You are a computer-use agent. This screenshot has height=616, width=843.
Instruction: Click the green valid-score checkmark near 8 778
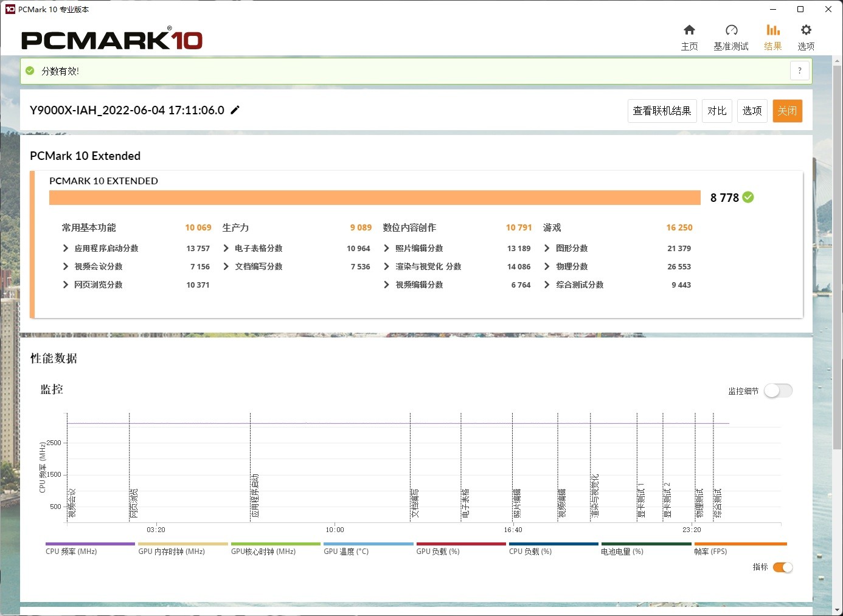click(748, 197)
